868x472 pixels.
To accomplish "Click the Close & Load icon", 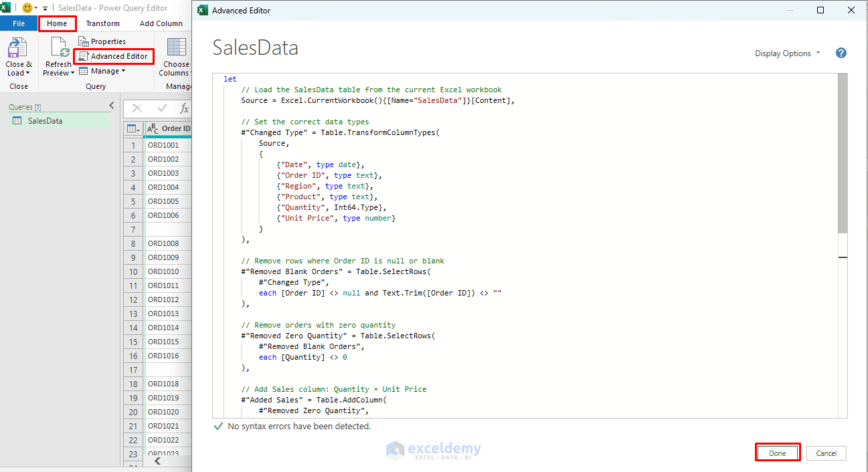I will (x=17, y=48).
